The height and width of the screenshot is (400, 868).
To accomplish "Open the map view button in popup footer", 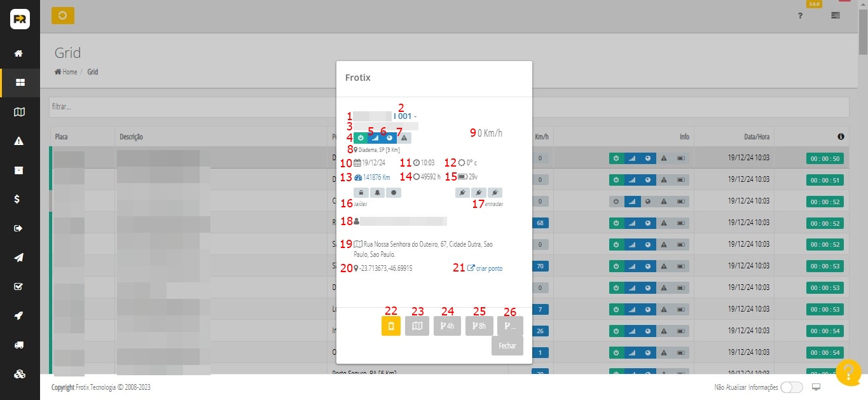I will click(417, 326).
